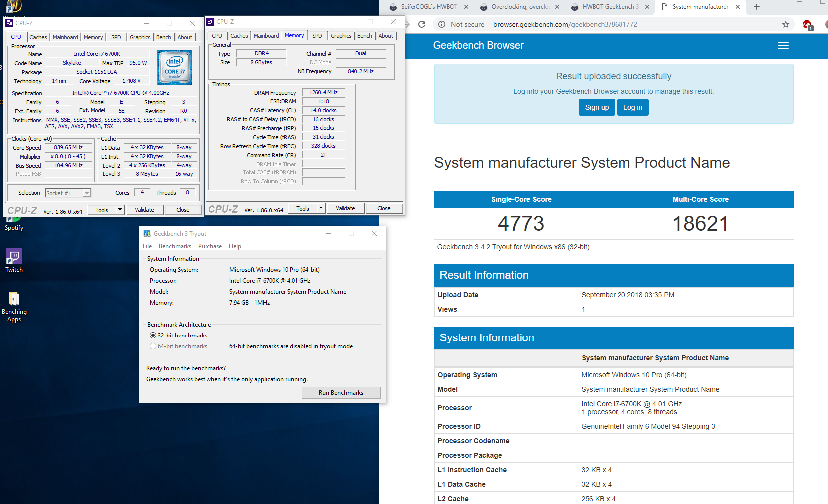Bookmark this page with the star icon
Image resolution: width=828 pixels, height=504 pixels.
click(x=786, y=24)
